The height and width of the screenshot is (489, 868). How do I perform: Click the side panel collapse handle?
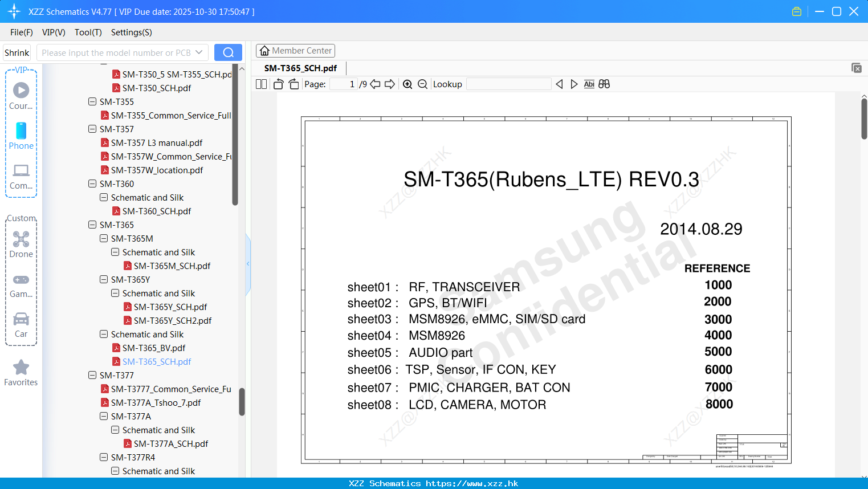click(248, 264)
